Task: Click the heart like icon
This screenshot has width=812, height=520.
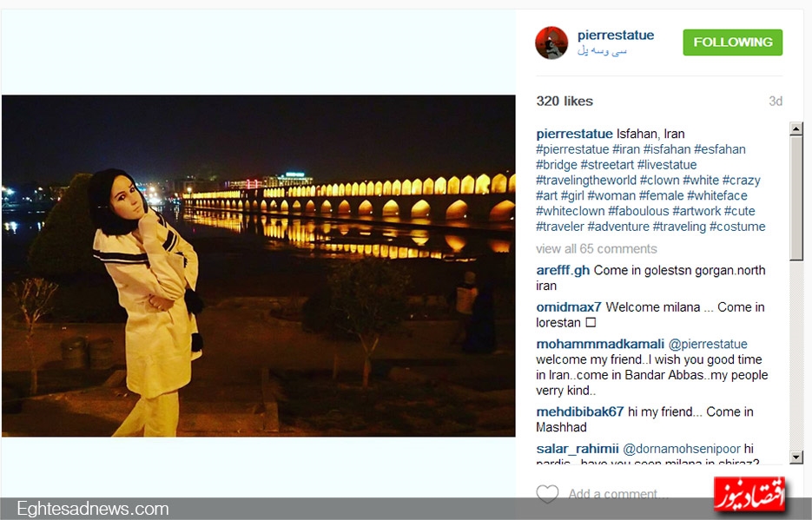Action: [547, 494]
